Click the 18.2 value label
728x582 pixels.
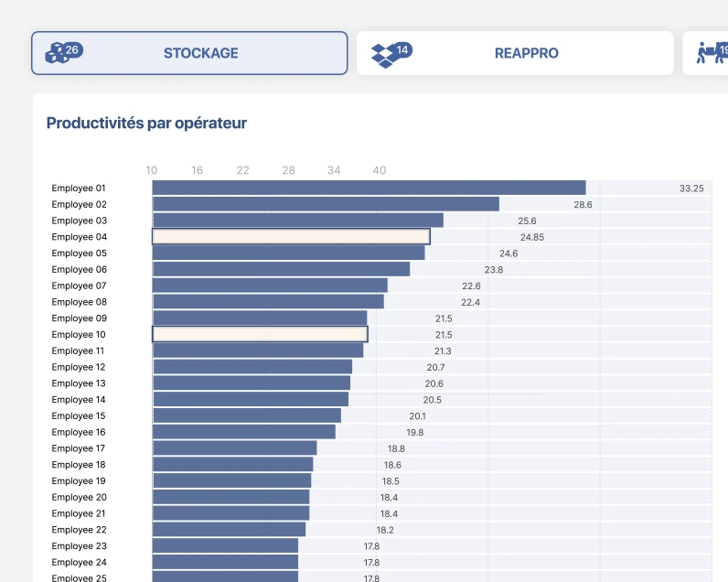point(385,530)
